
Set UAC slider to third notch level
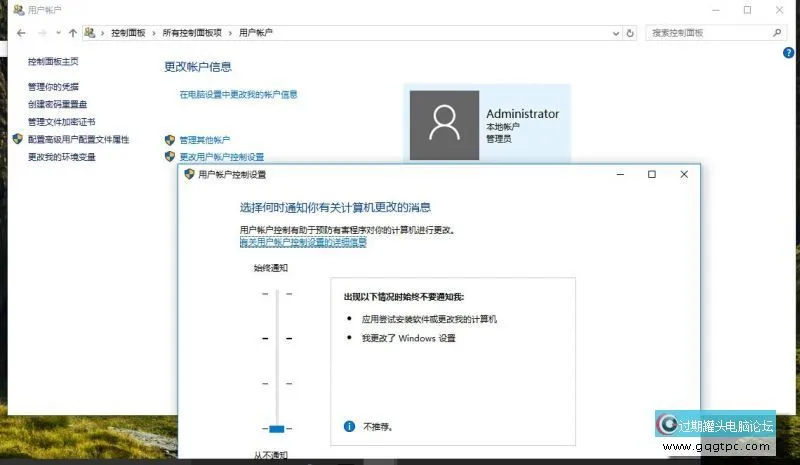tap(277, 383)
